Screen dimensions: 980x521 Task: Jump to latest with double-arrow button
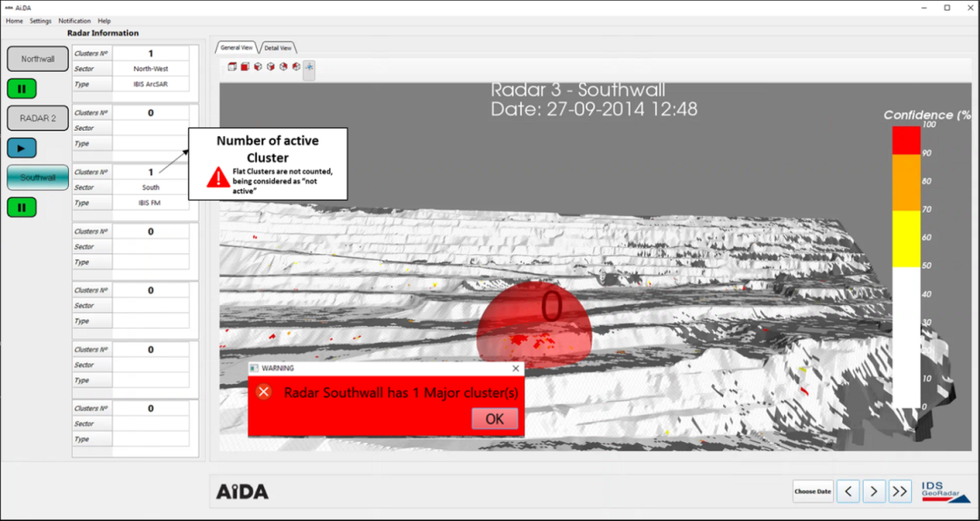click(900, 491)
